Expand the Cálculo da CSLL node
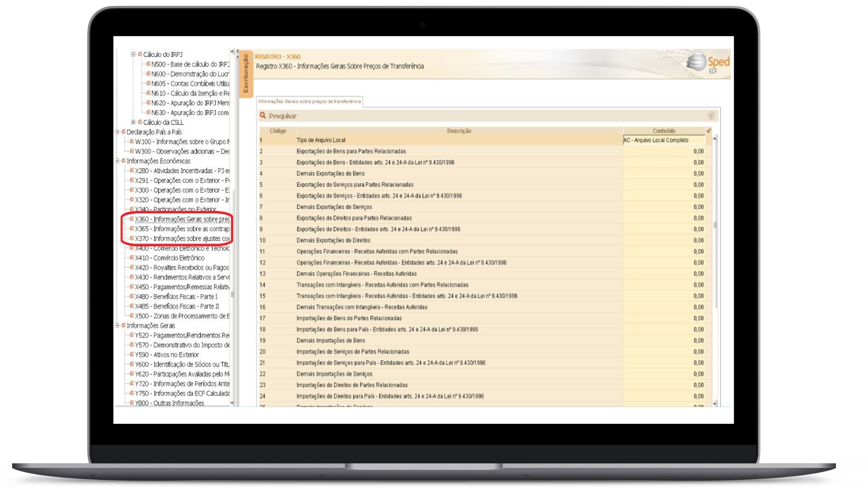The height and width of the screenshot is (488, 868). [x=133, y=122]
